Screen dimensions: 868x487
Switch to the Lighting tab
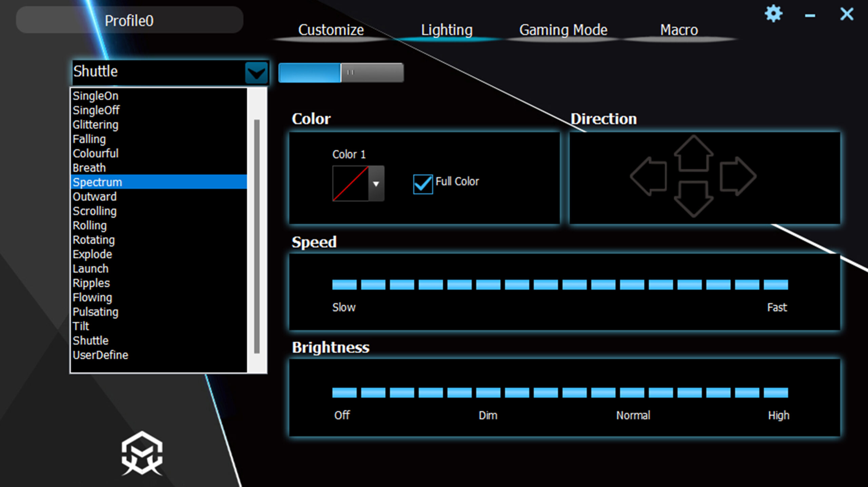(447, 30)
